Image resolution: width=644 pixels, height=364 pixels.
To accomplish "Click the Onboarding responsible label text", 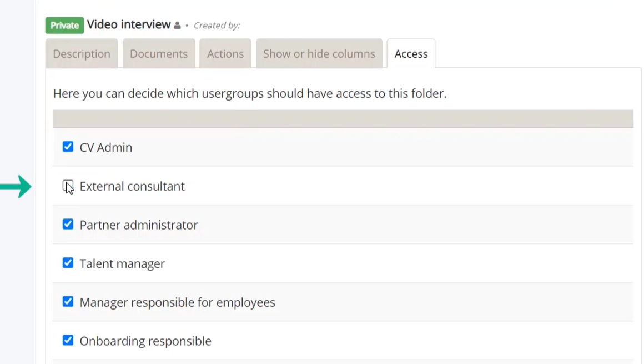I will [x=145, y=341].
